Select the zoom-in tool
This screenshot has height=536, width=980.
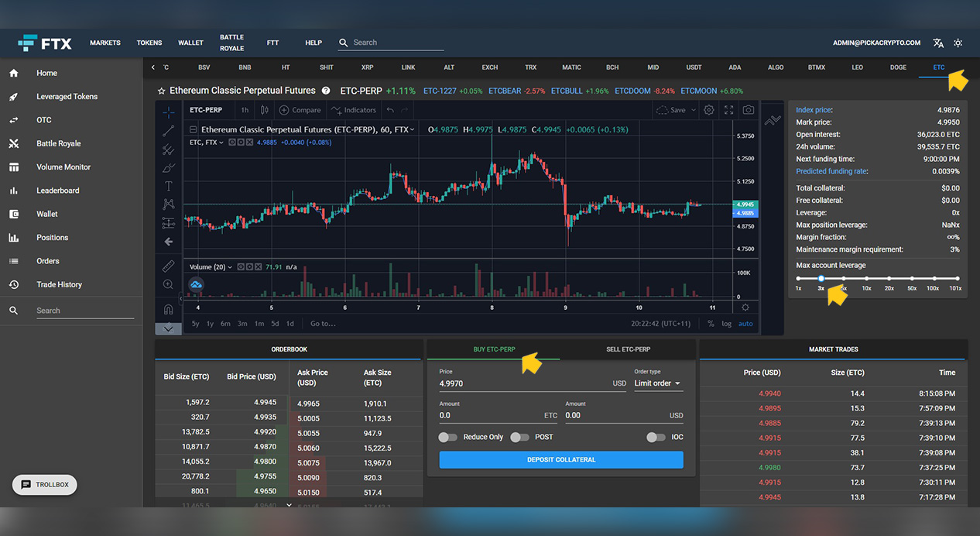(x=168, y=284)
